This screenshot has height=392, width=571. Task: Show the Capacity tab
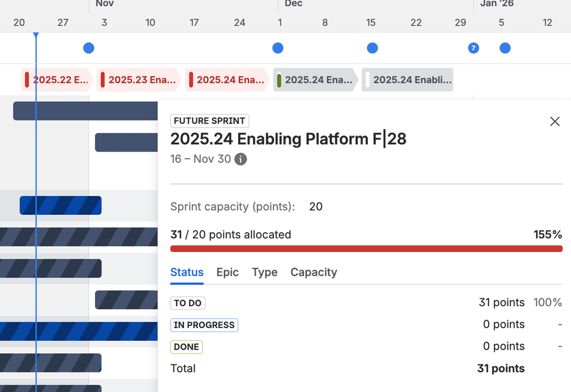314,273
